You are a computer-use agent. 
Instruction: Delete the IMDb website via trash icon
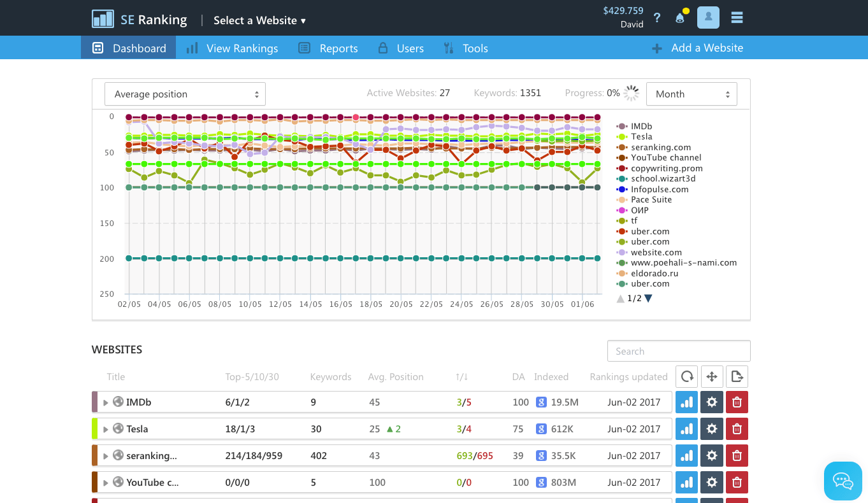tap(737, 402)
